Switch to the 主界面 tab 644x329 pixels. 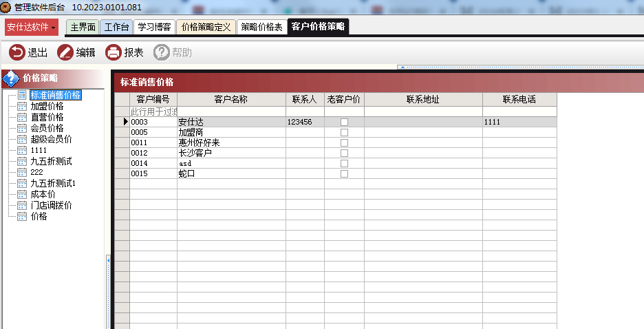pyautogui.click(x=83, y=27)
